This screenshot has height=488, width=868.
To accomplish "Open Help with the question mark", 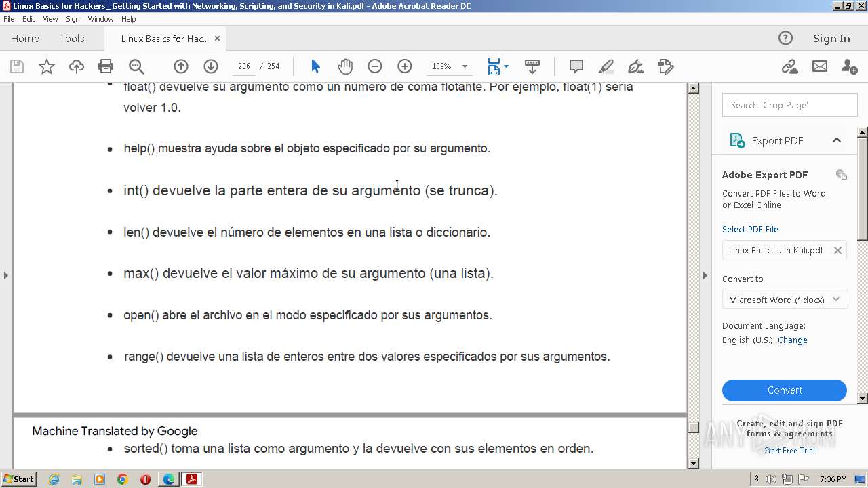I will (785, 38).
